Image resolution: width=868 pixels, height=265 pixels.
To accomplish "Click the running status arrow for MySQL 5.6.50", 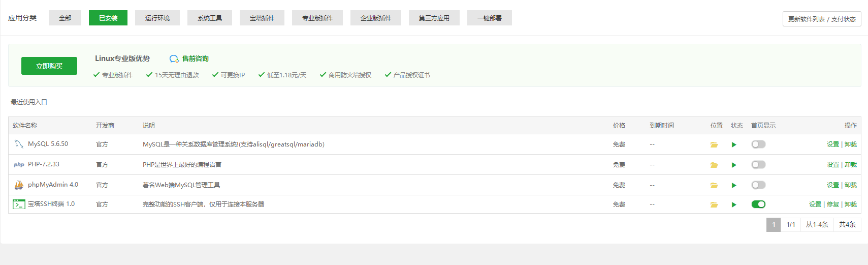I will click(734, 145).
